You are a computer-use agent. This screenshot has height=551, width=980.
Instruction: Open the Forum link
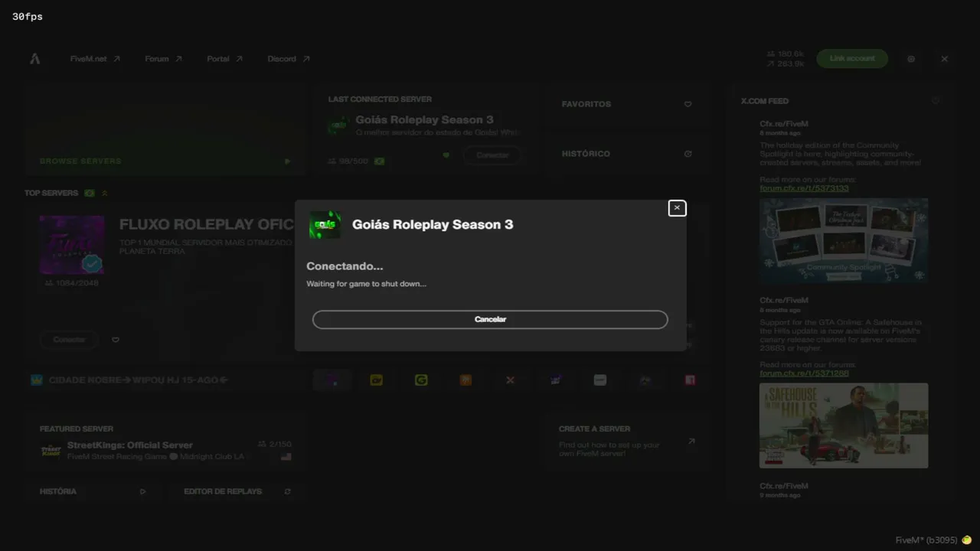163,59
